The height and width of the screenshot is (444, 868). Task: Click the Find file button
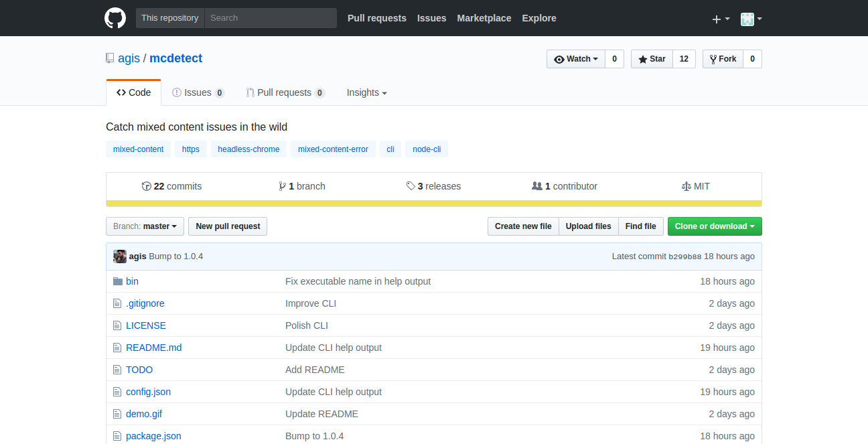pyautogui.click(x=641, y=226)
